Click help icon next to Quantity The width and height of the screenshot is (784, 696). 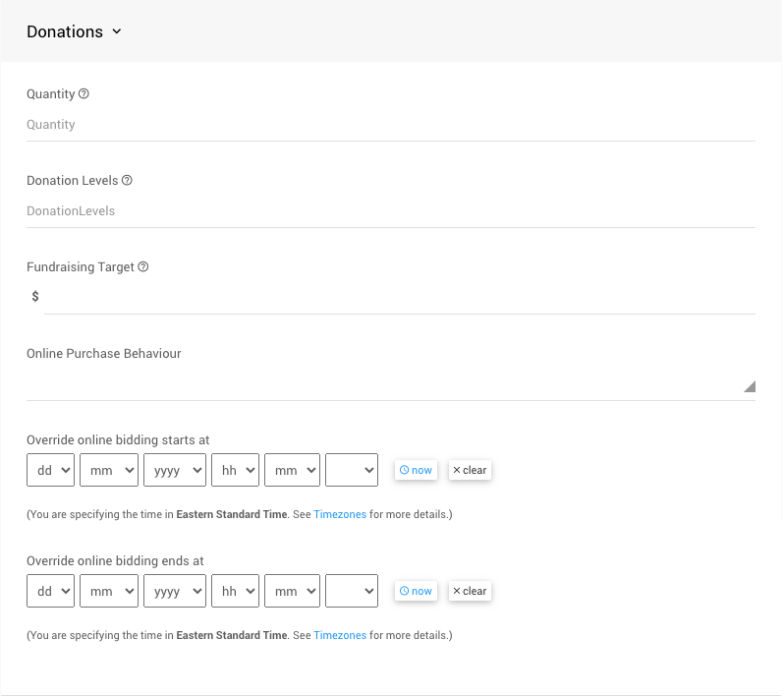84,94
